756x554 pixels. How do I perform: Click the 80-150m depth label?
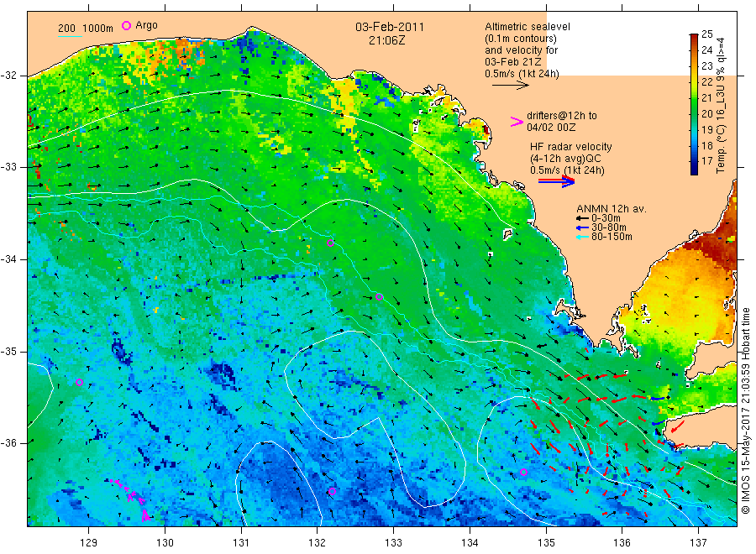[612, 237]
